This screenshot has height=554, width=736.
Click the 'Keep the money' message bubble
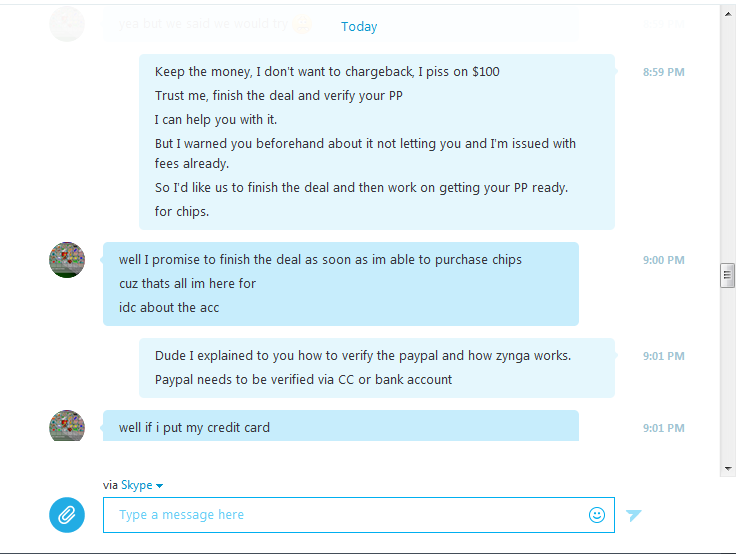point(377,142)
